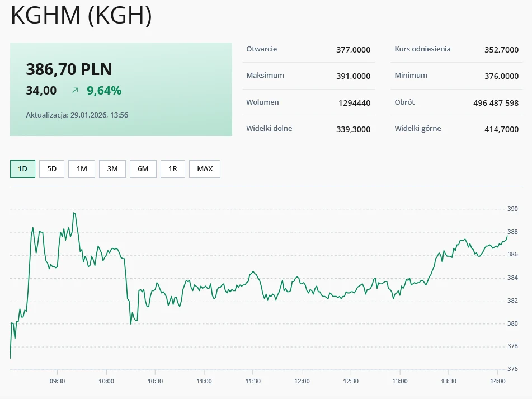Click the green up-arrow change icon
The image size is (532, 399).
(x=76, y=90)
